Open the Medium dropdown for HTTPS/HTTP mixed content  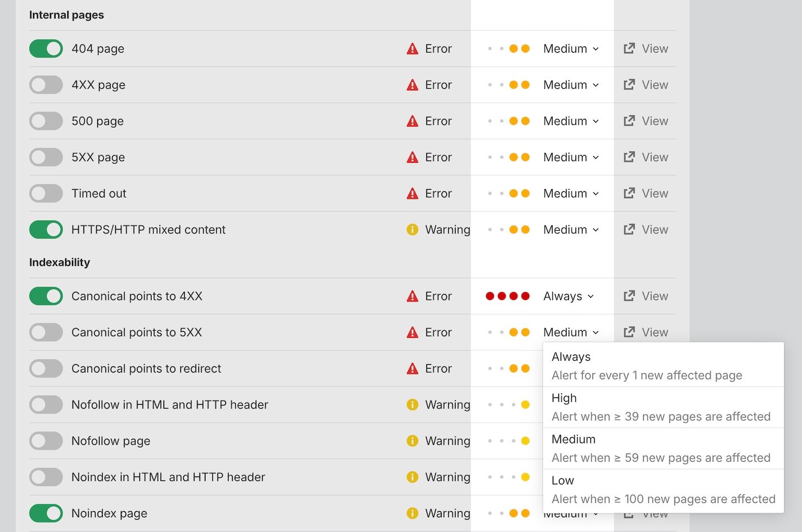click(571, 230)
